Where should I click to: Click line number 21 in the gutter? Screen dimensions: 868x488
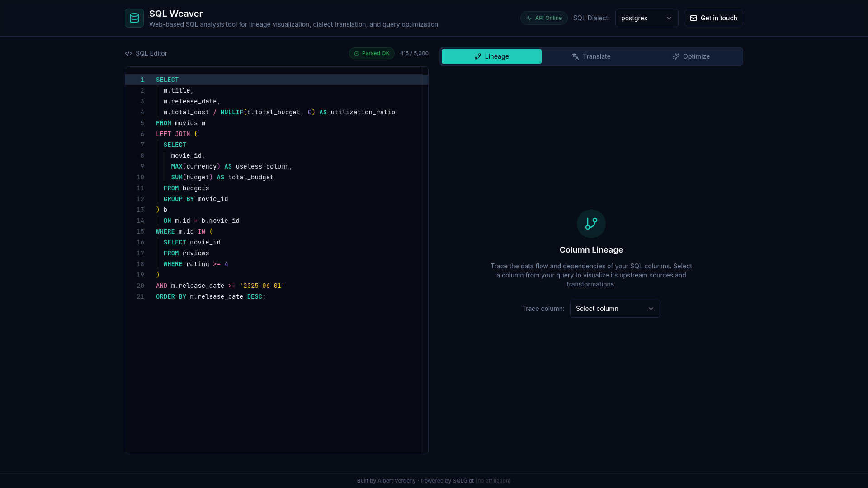pos(140,296)
